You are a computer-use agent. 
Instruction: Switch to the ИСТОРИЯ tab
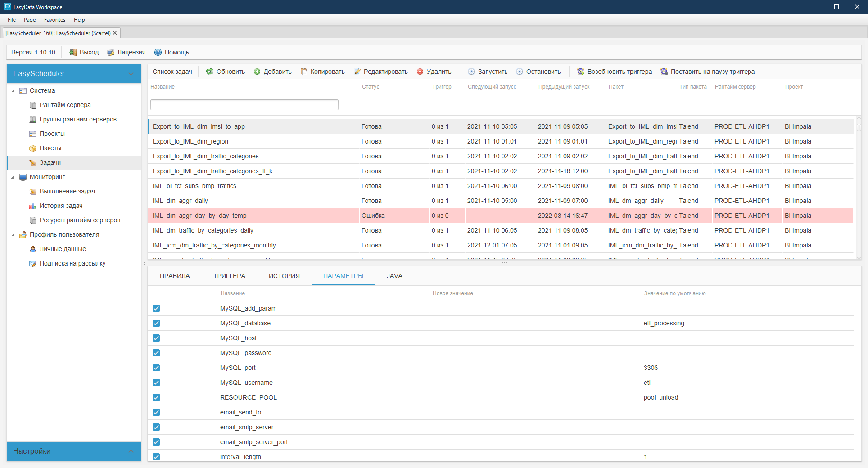[x=284, y=276]
